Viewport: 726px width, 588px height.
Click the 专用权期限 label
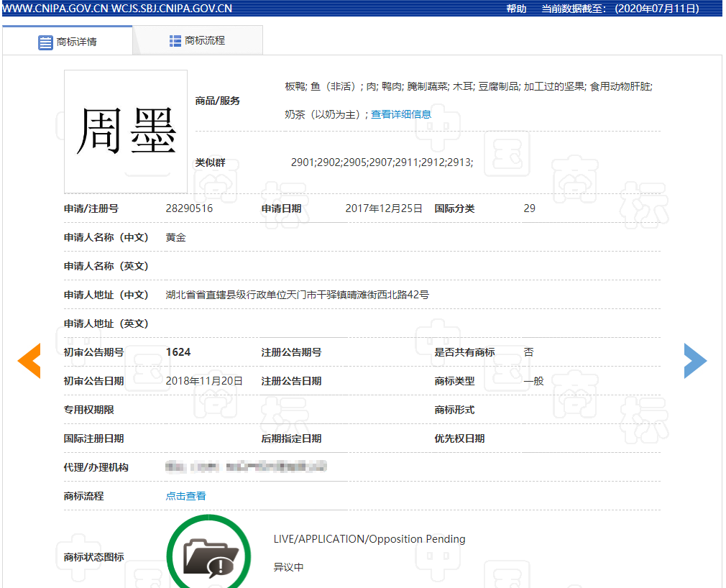pos(89,410)
